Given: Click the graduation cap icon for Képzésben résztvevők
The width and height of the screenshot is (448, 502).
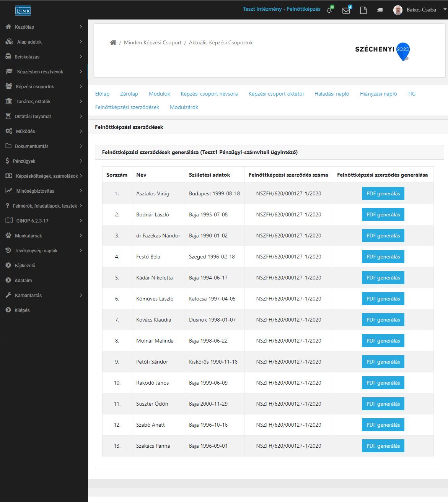Looking at the screenshot, I should [9, 71].
